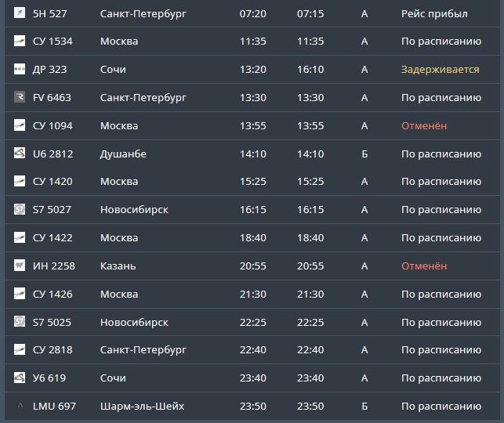Click the Aeroflot icon beside СУ 1534
504x423 pixels.
click(20, 41)
